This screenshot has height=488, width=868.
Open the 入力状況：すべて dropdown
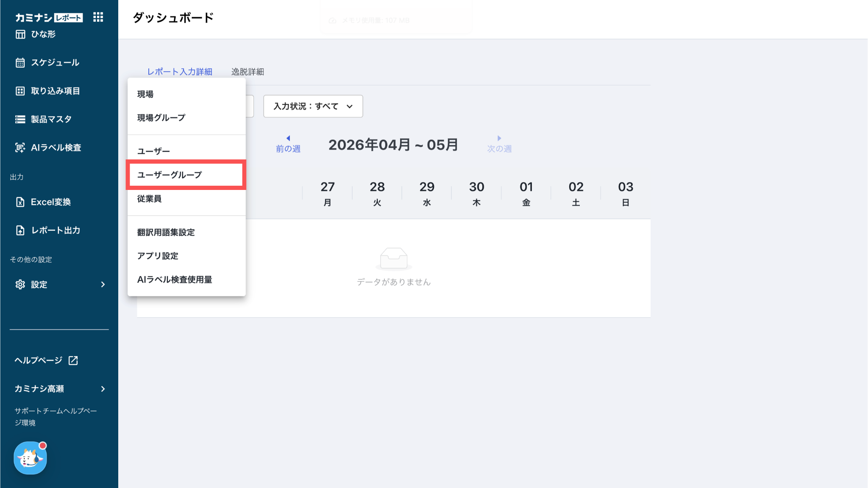point(313,106)
